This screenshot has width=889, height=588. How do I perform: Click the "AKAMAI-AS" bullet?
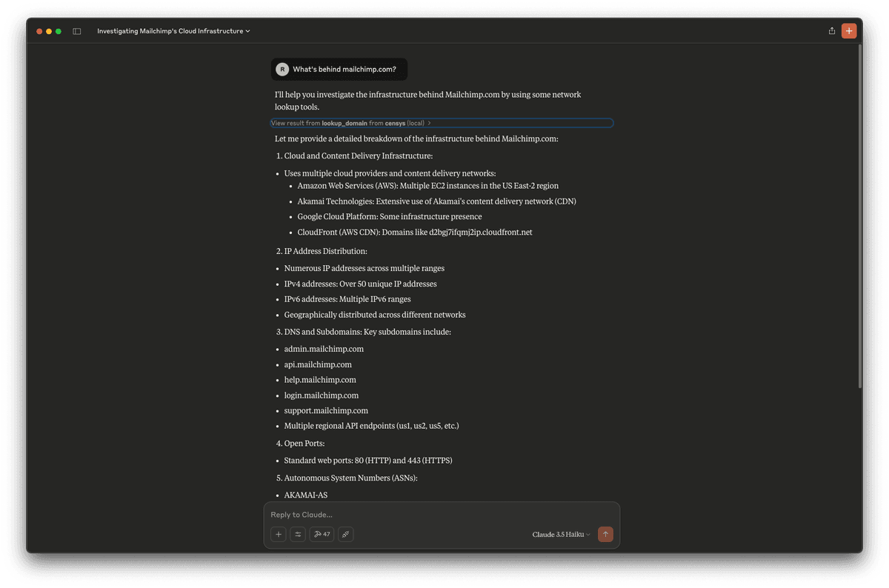tap(306, 495)
